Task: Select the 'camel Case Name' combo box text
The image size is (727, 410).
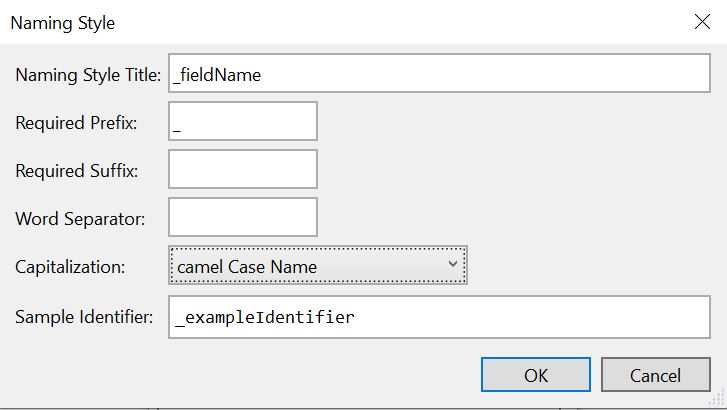Action: pyautogui.click(x=246, y=267)
